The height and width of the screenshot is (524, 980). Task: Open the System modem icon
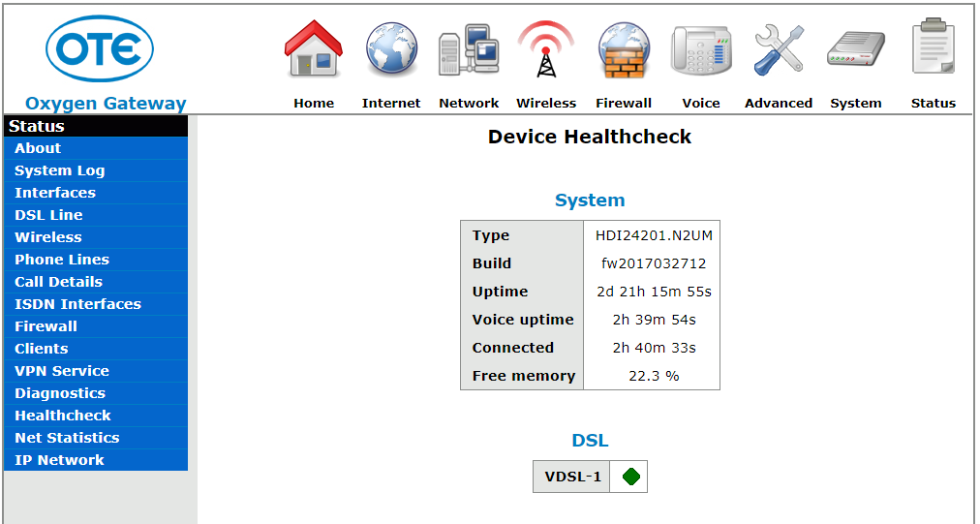(x=856, y=50)
